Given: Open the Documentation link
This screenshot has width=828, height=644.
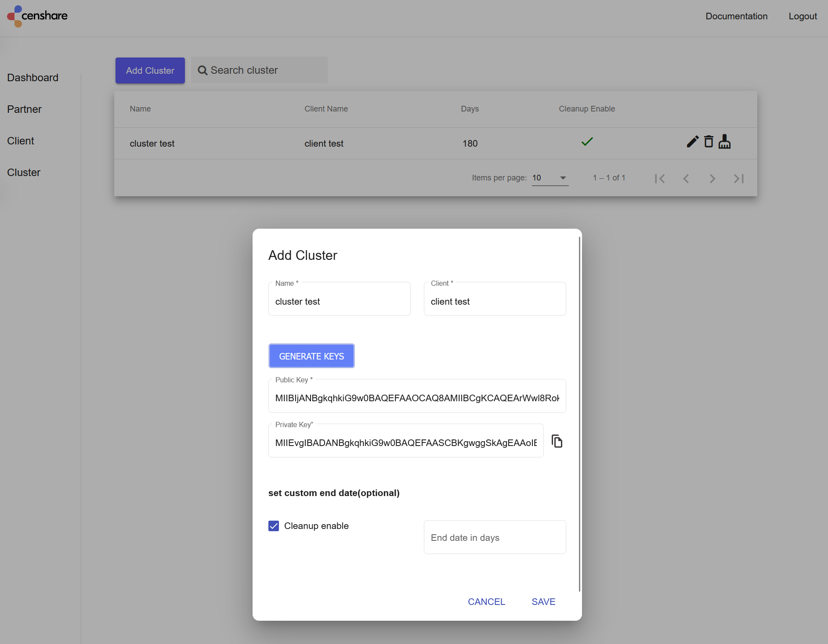Looking at the screenshot, I should 736,16.
